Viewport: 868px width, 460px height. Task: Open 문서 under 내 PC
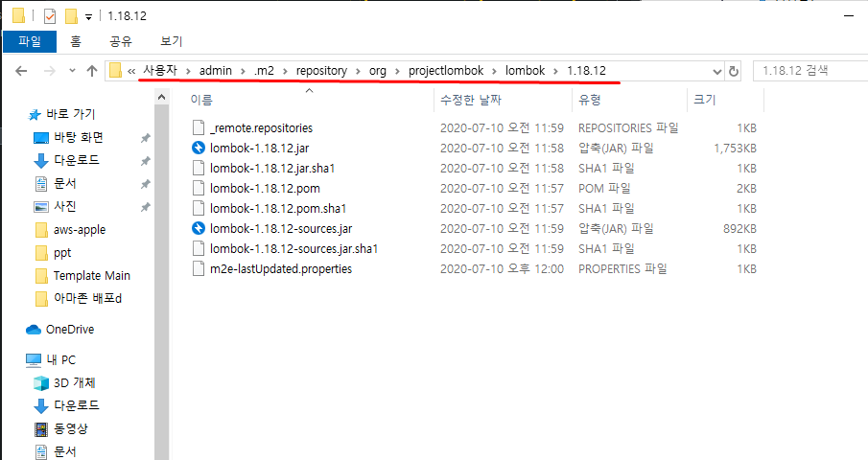point(65,451)
